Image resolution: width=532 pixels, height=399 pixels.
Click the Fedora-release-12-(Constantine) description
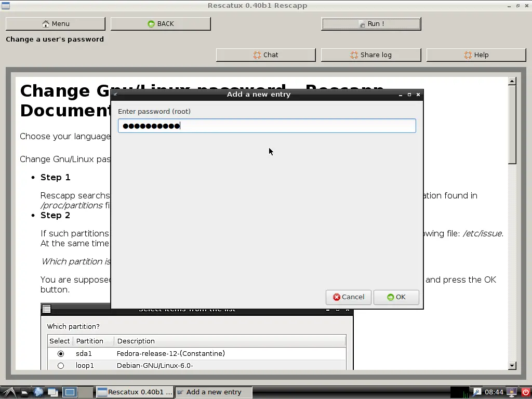coord(170,353)
